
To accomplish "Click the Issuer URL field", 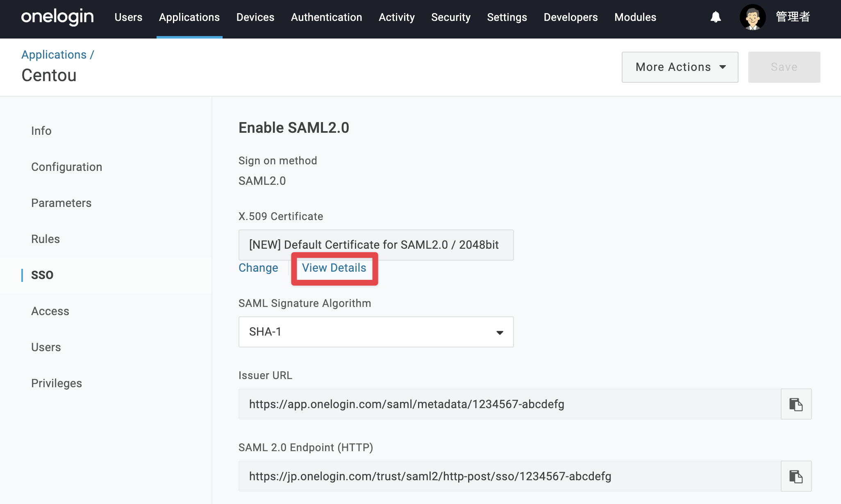I will tap(510, 404).
